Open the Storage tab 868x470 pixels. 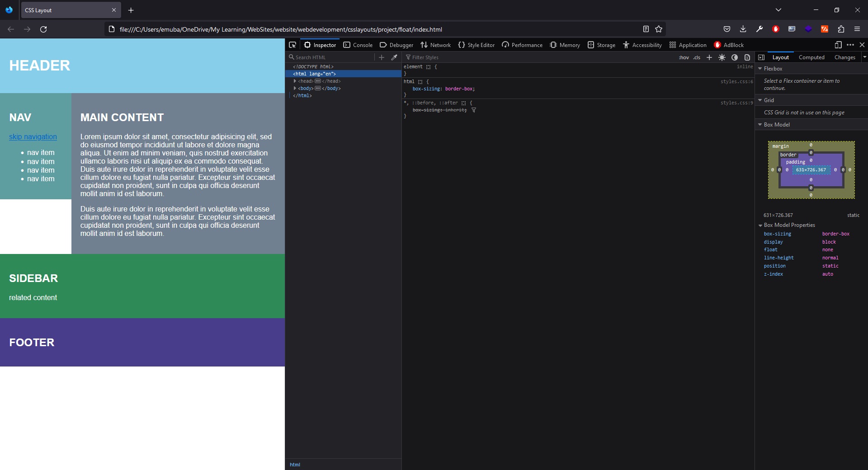601,45
